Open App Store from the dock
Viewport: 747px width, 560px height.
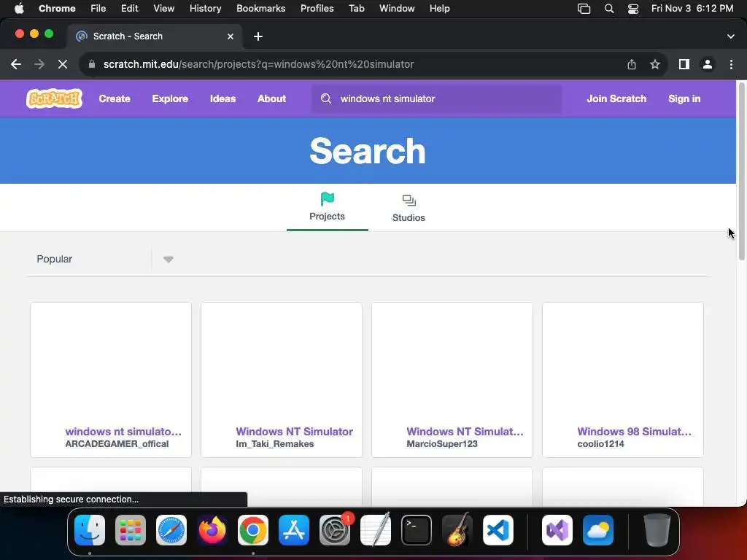click(294, 530)
